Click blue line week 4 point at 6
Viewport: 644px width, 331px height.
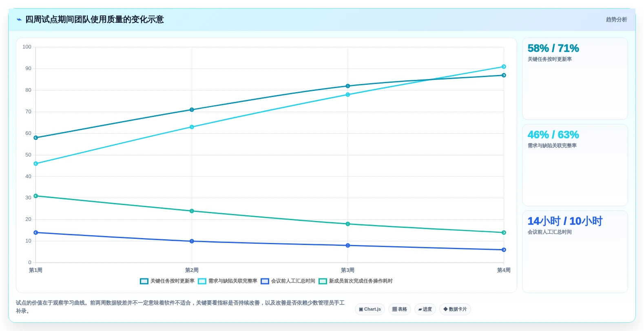pos(504,250)
